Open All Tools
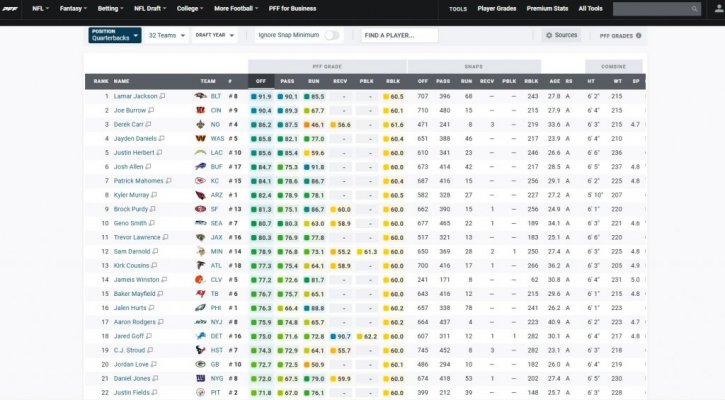Image resolution: width=725 pixels, height=400 pixels. 590,8
